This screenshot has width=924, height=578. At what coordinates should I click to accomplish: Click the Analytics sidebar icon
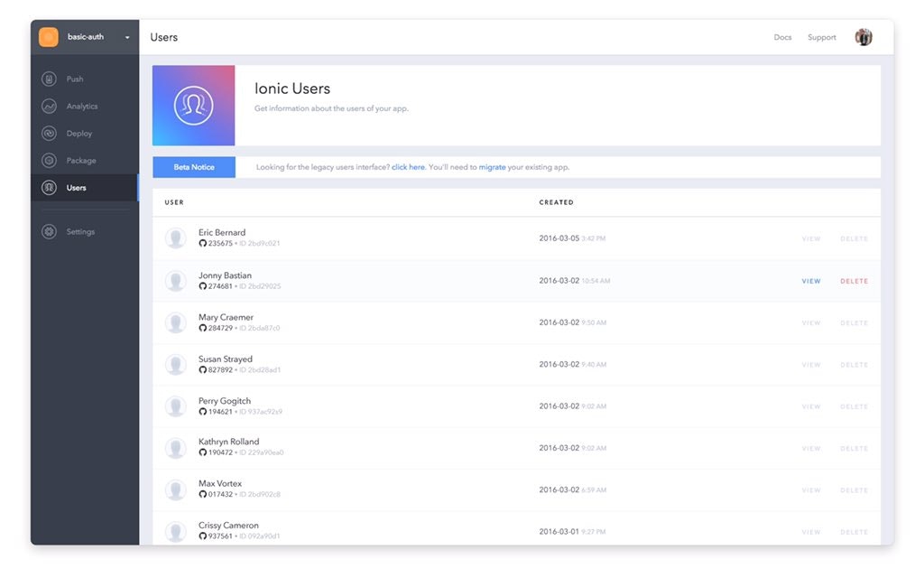coord(49,107)
